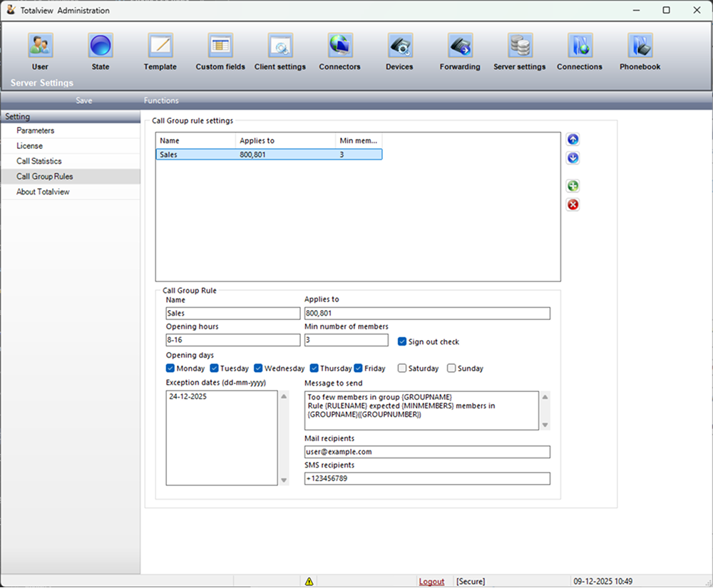This screenshot has height=588, width=713.
Task: Maximize the Totalview Administration window
Action: coord(666,10)
